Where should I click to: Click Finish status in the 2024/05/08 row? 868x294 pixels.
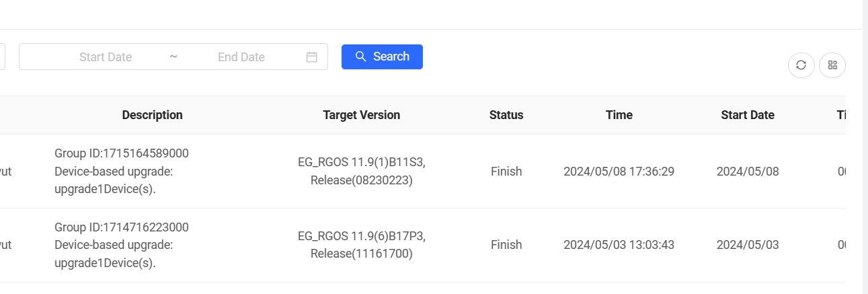pos(506,172)
